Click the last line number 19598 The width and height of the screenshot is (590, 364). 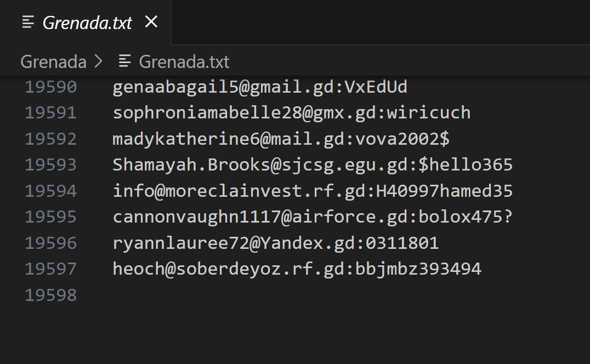(51, 295)
